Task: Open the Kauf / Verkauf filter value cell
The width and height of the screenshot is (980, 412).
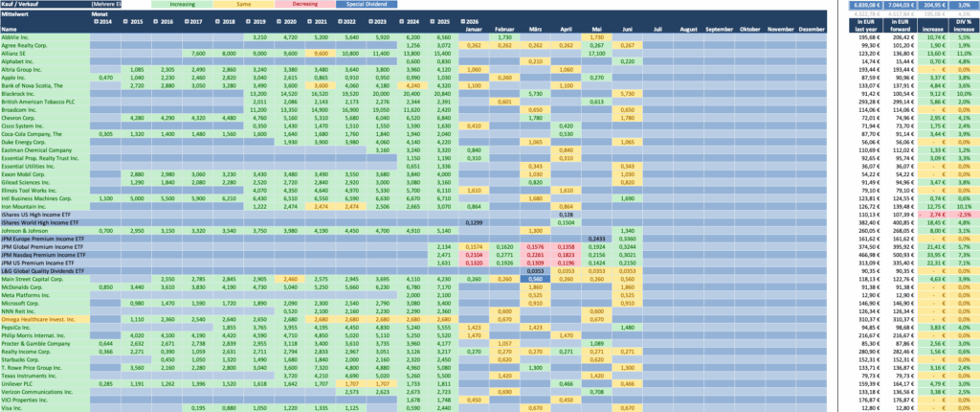Action: (x=105, y=4)
